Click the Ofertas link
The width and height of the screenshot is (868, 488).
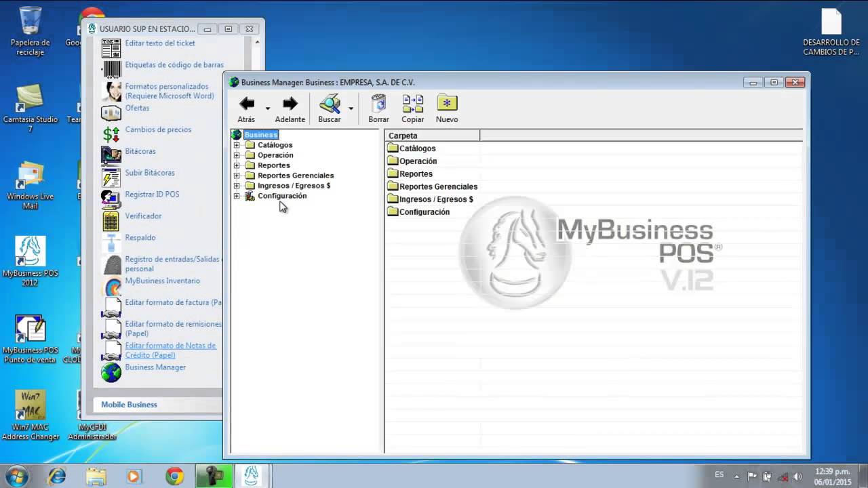tap(137, 108)
